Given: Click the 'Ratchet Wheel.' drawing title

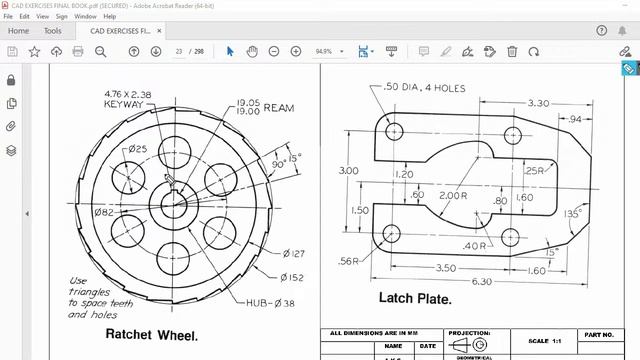Looking at the screenshot, I should (151, 335).
